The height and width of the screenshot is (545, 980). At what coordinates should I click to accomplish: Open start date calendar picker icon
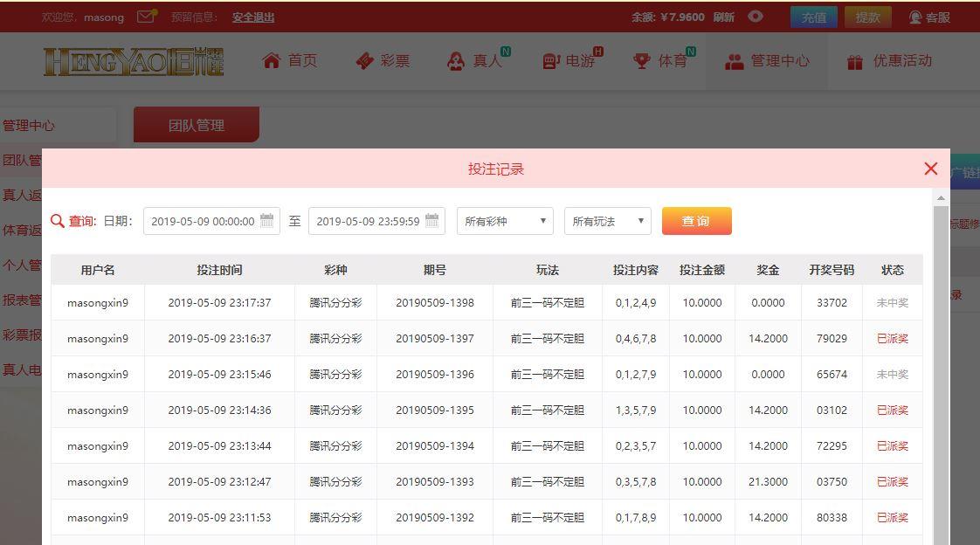tap(267, 221)
